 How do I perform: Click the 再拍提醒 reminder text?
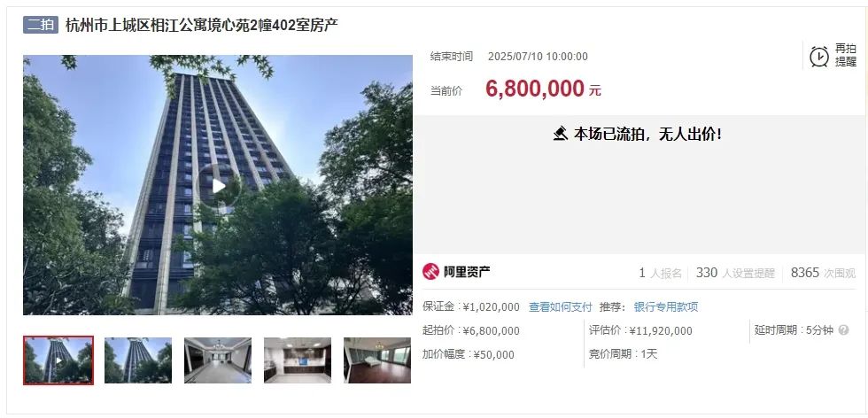pos(845,56)
